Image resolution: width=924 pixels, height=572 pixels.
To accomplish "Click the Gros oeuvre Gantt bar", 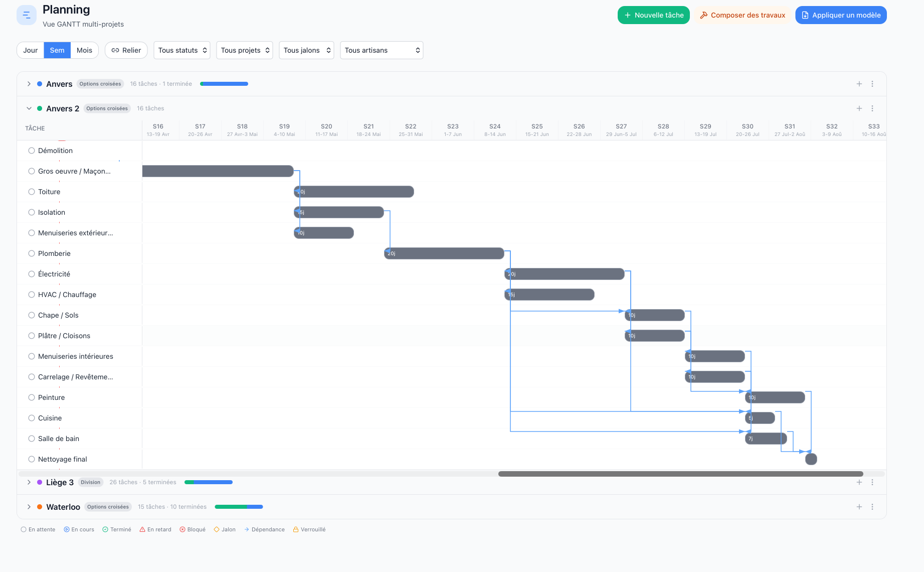I will (218, 171).
